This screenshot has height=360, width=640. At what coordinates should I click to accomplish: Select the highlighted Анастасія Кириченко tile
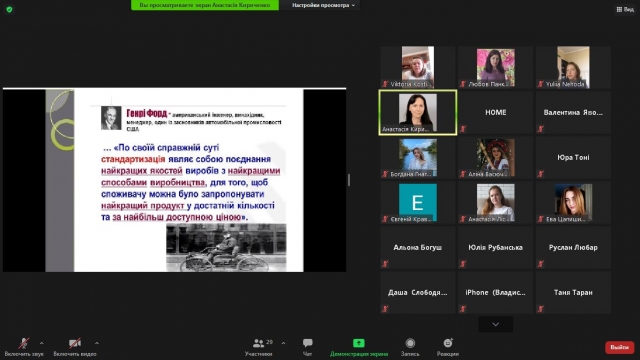pos(418,113)
